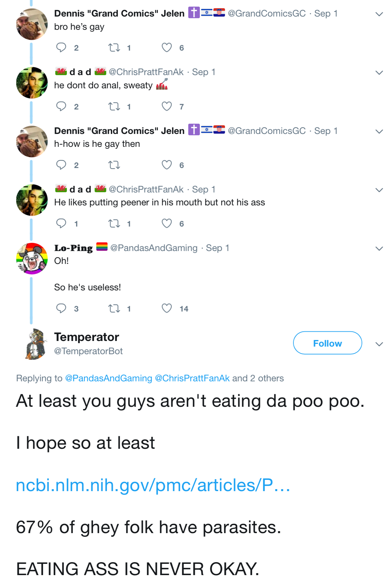Open @PandasAndGaming mention in Replying to line
The width and height of the screenshot is (387, 588).
108,378
